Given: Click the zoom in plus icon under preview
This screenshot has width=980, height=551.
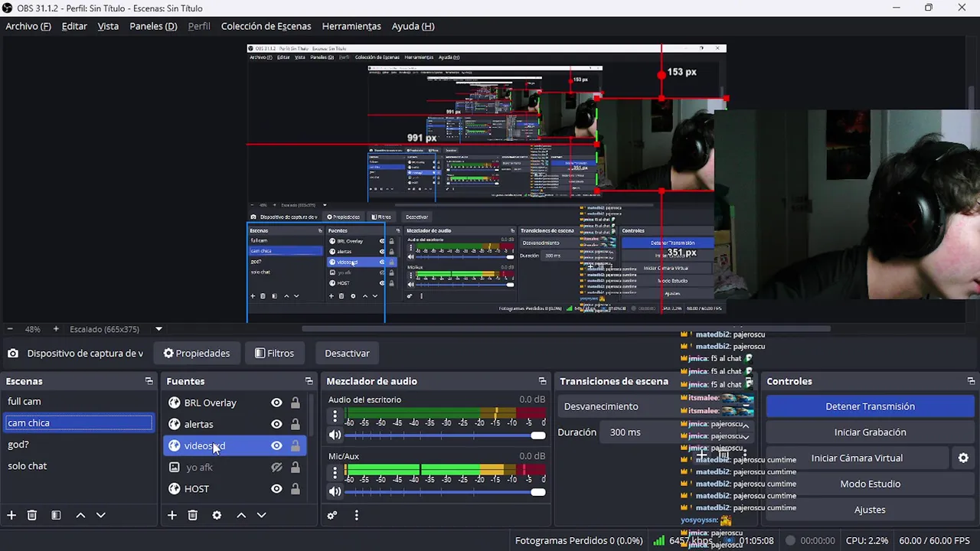Looking at the screenshot, I should (56, 329).
